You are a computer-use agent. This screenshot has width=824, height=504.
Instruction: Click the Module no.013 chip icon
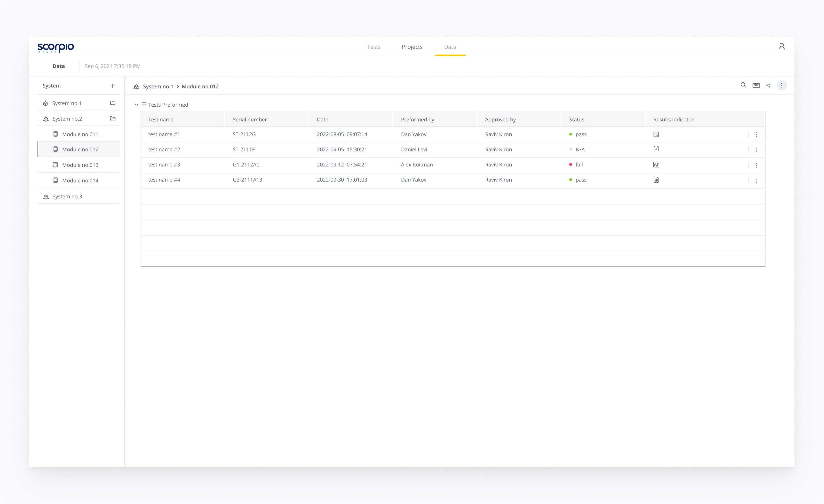55,165
